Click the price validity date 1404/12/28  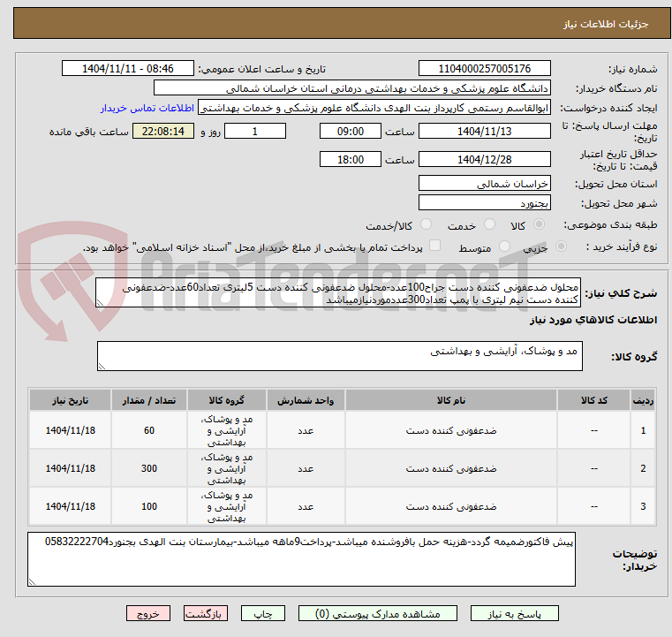coord(484,159)
